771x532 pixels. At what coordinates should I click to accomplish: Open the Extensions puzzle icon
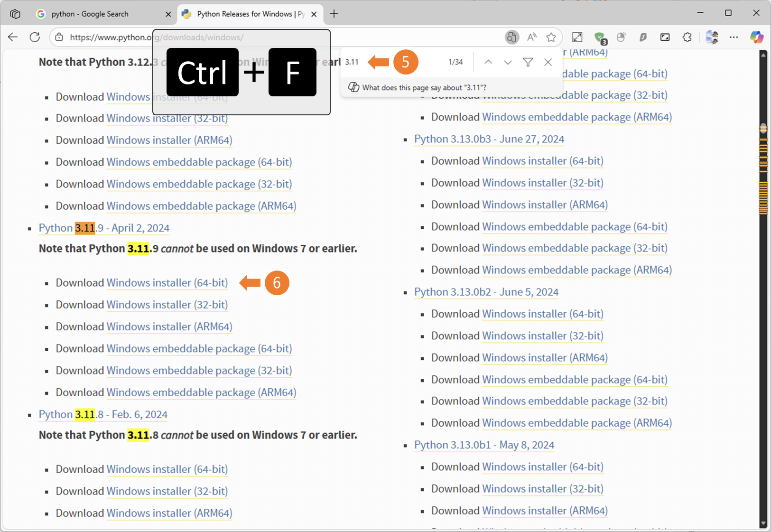click(687, 37)
